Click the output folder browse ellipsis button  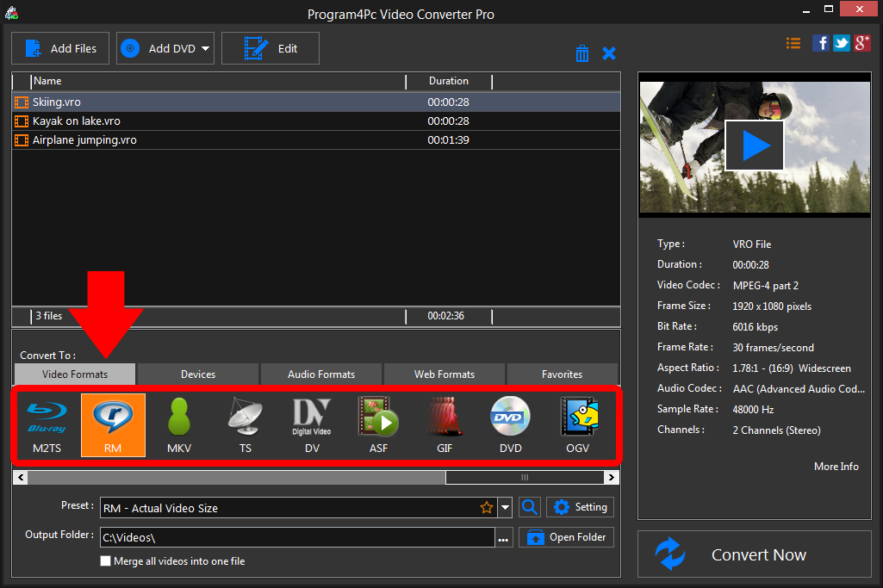click(504, 538)
